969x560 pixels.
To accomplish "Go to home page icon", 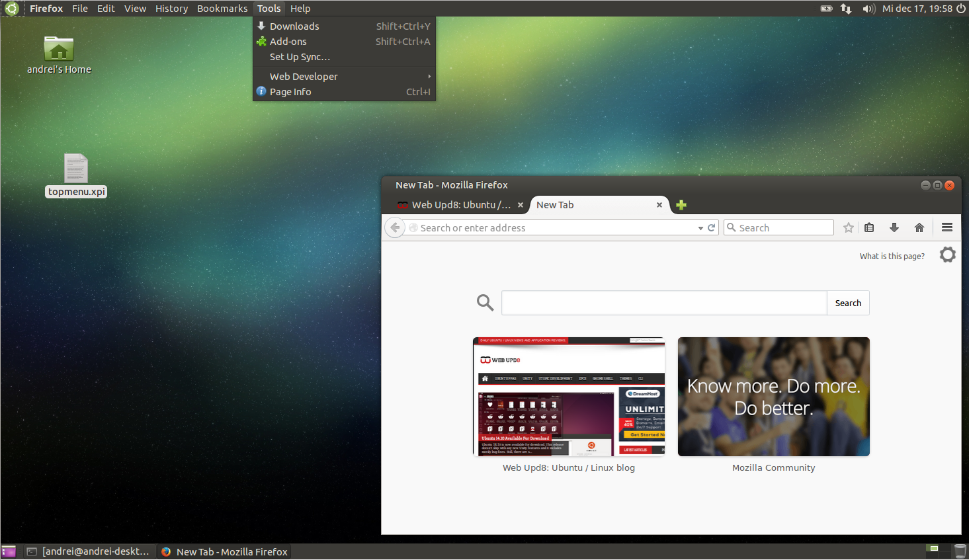I will [919, 227].
